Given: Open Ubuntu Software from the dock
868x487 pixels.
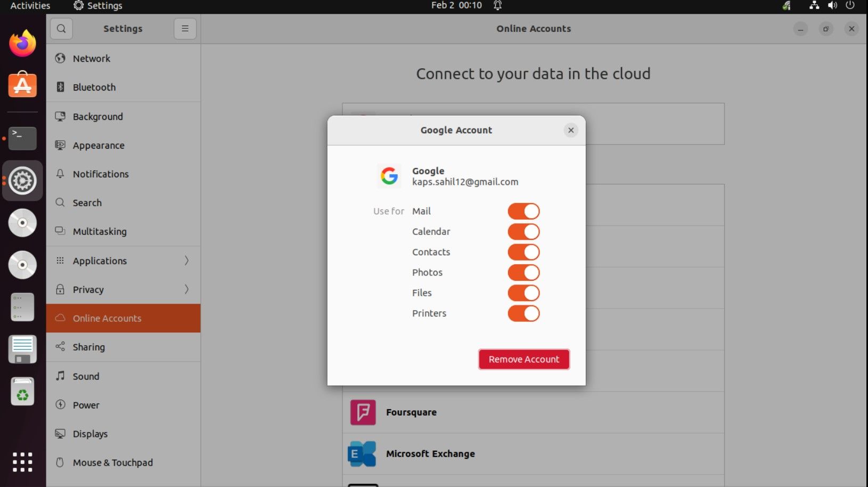Looking at the screenshot, I should [22, 85].
